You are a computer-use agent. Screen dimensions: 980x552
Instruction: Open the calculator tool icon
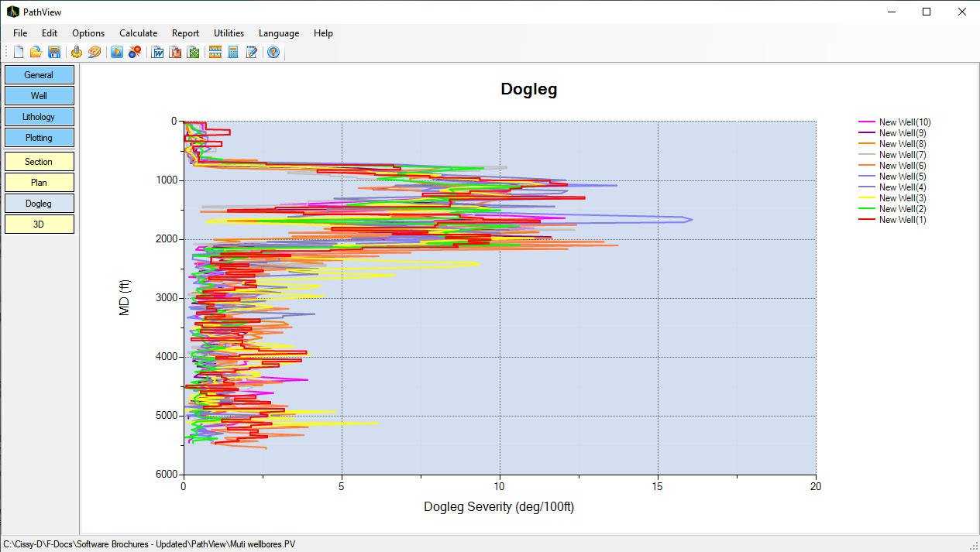233,53
